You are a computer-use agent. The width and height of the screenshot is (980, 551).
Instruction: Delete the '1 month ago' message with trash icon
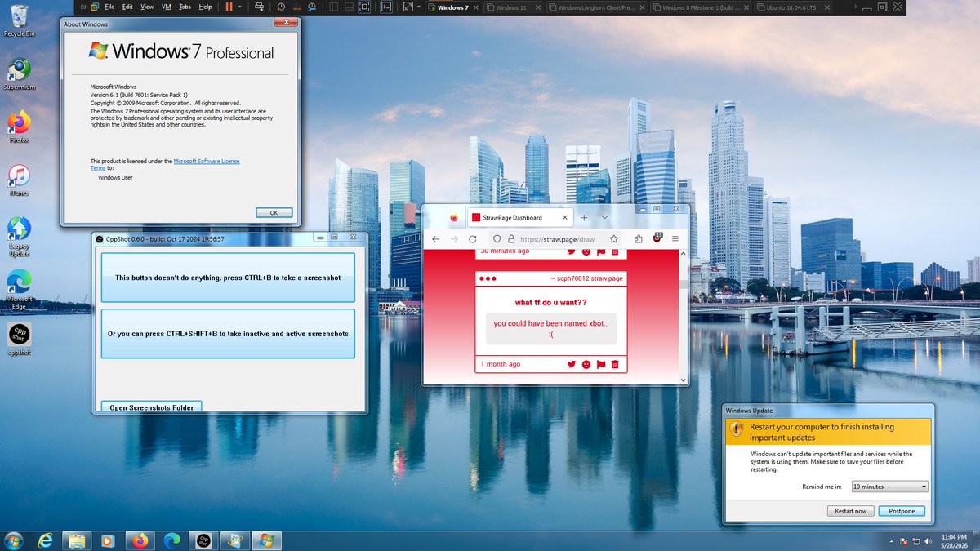615,364
